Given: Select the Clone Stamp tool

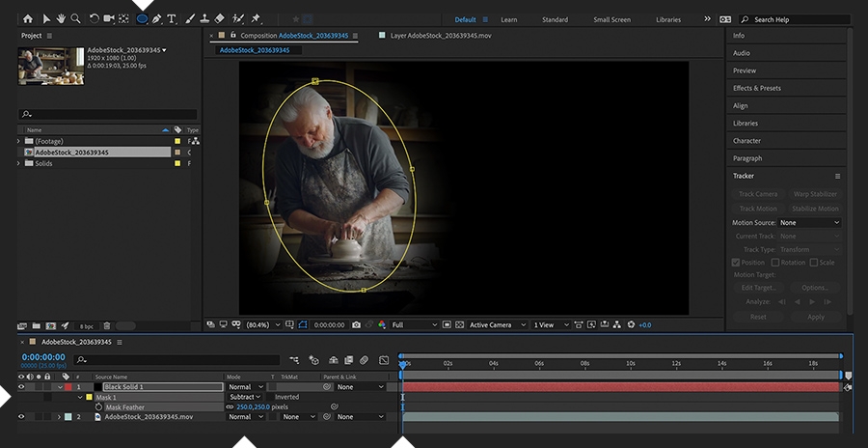Looking at the screenshot, I should [x=203, y=18].
